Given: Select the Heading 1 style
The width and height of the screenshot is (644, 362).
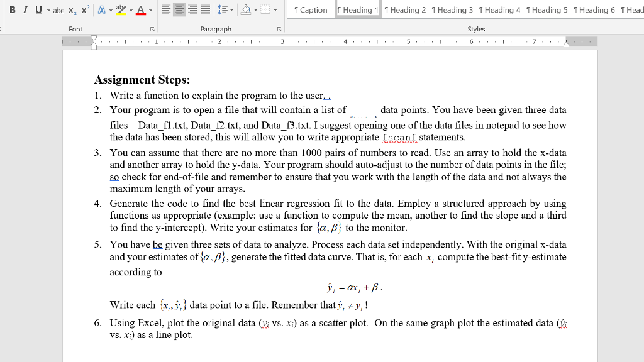Looking at the screenshot, I should point(357,9).
